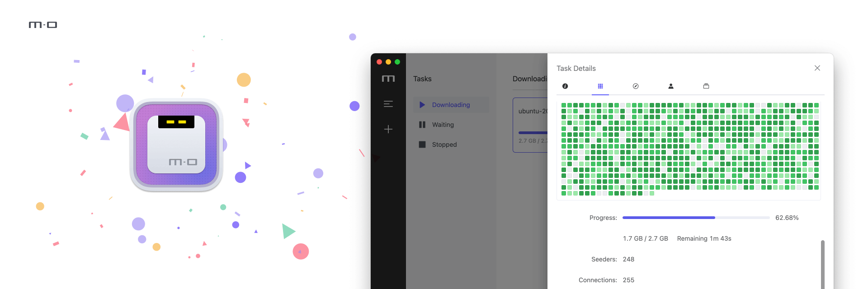868x289 pixels.
Task: Select Downloading in Tasks list
Action: (x=451, y=105)
